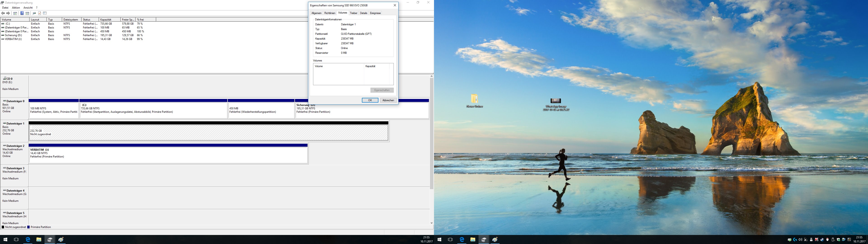The width and height of the screenshot is (868, 244).
Task: Click the Back arrow toolbar icon
Action: click(x=3, y=13)
